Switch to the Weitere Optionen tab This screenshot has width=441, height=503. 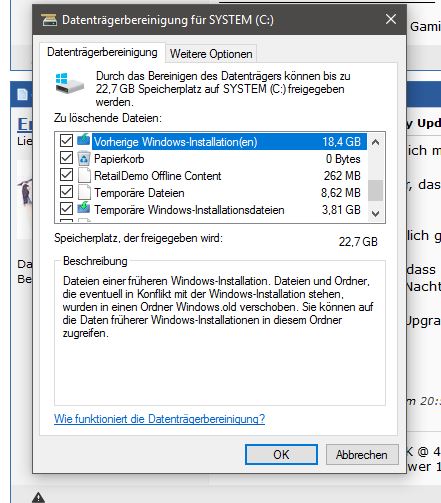point(211,54)
